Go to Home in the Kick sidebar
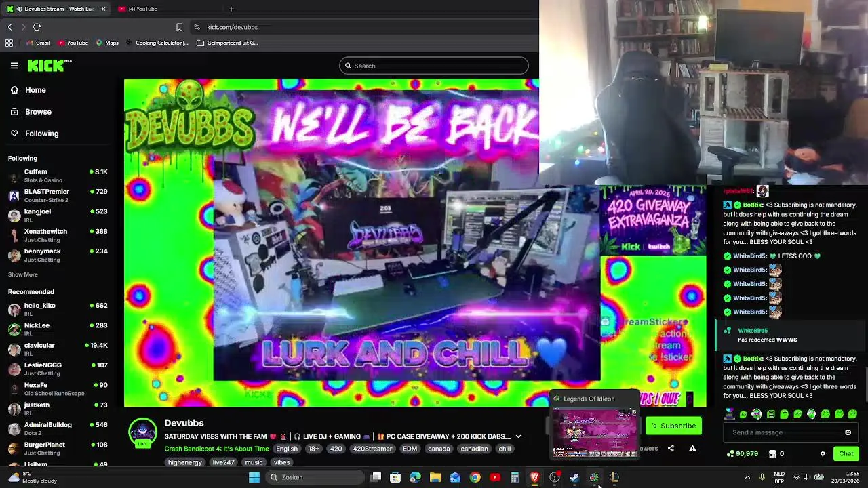Image resolution: width=868 pixels, height=488 pixels. [28, 90]
